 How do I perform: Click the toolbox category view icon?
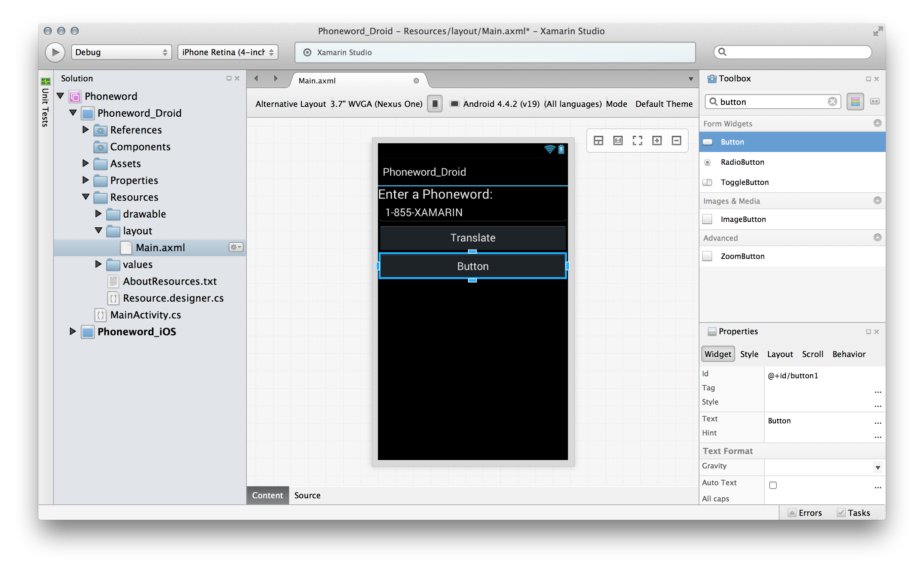click(x=855, y=102)
